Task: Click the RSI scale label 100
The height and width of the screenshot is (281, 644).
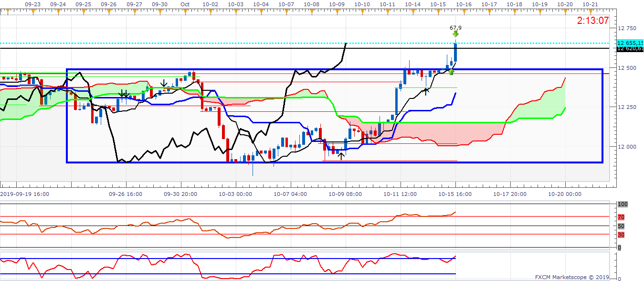Action: coord(622,204)
